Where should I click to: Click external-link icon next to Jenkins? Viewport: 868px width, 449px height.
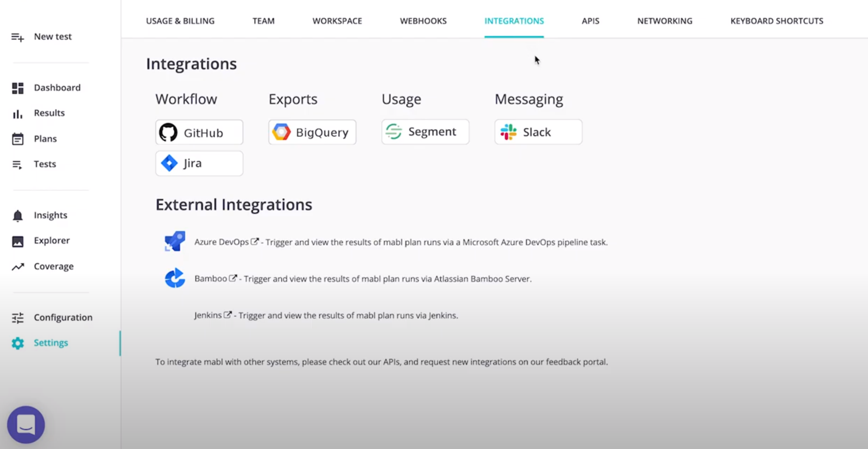click(227, 314)
